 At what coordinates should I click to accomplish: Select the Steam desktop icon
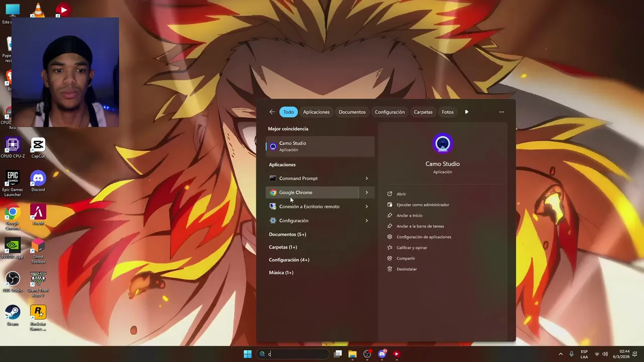coord(13,316)
